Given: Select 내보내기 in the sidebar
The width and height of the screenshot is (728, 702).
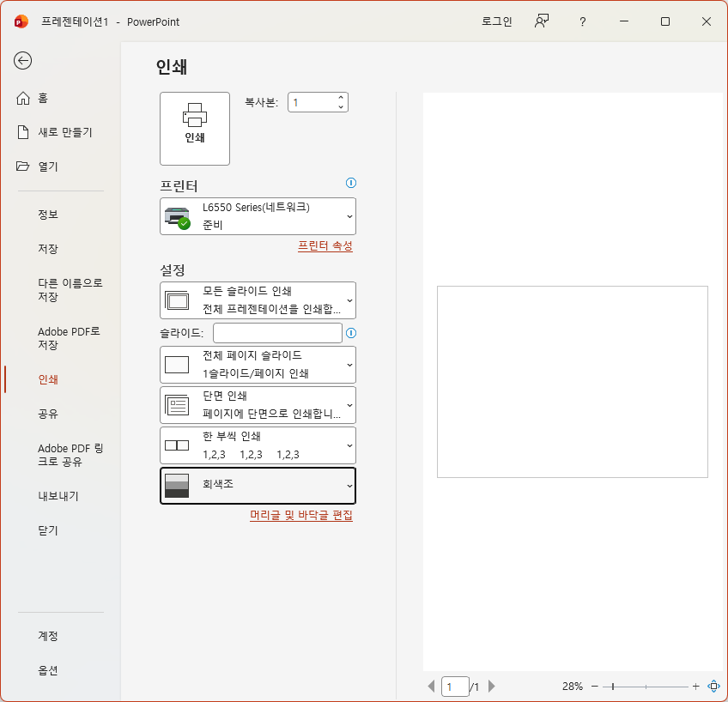Looking at the screenshot, I should pos(60,496).
